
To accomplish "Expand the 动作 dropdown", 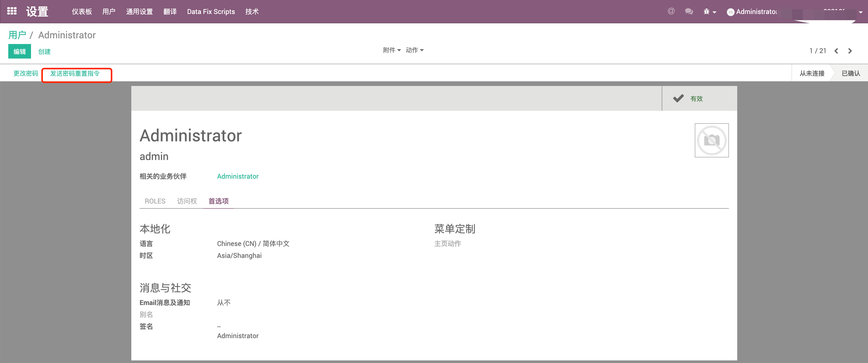I will (414, 50).
